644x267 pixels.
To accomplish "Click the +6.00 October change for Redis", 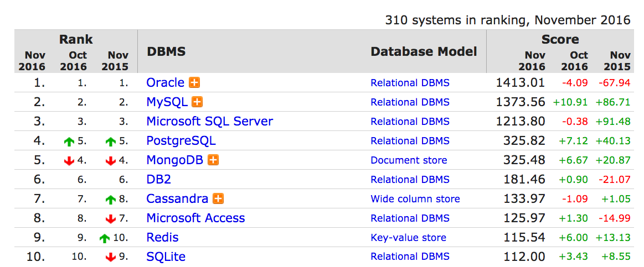I will 573,238.
